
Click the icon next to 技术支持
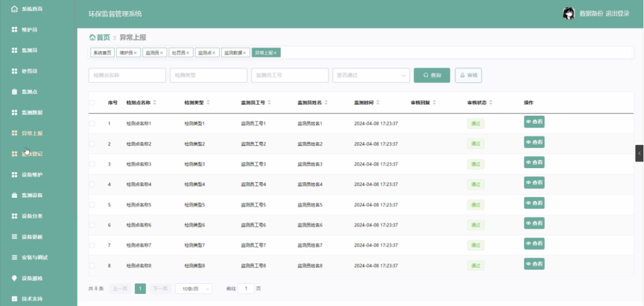(x=15, y=298)
